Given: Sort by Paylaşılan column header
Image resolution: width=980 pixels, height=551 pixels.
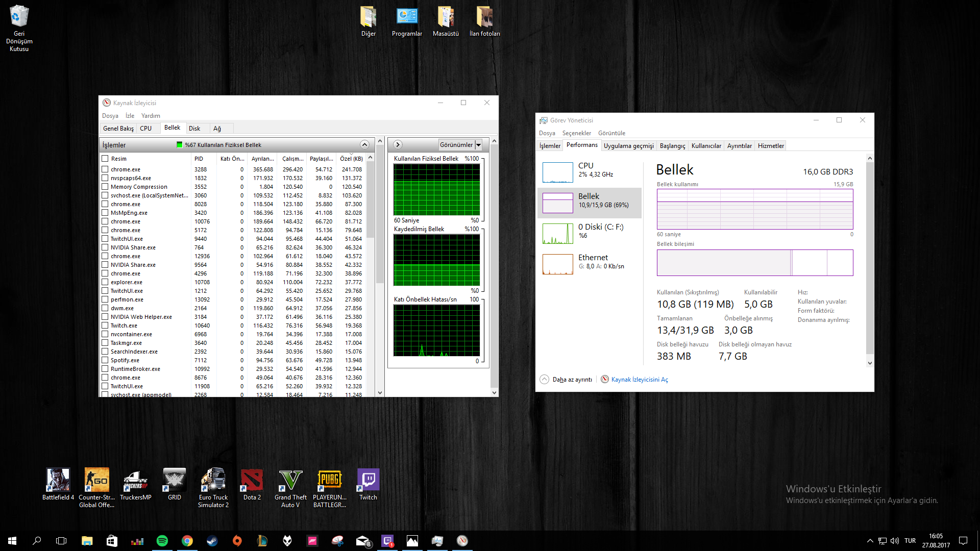Looking at the screenshot, I should click(x=321, y=159).
